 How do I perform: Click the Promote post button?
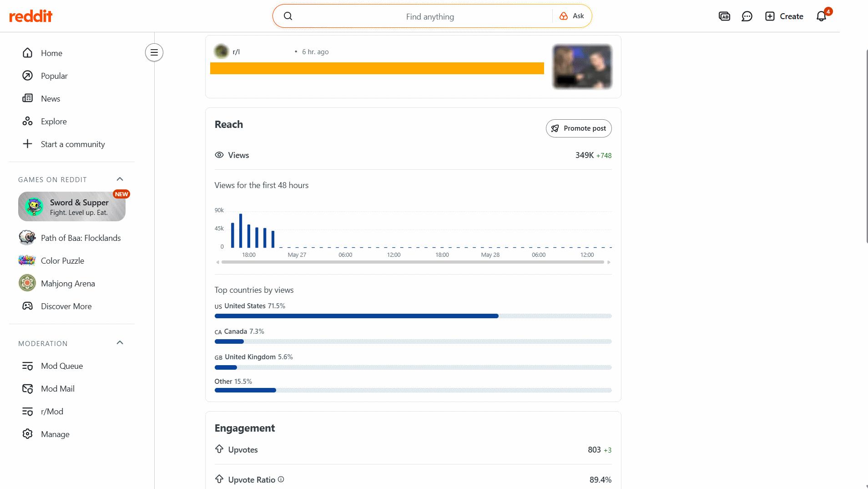(x=579, y=128)
